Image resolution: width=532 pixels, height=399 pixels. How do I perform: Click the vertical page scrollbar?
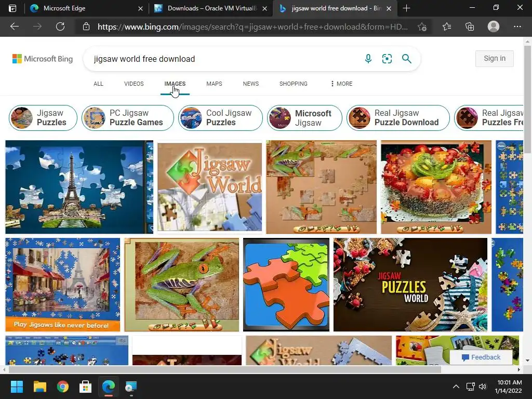click(x=527, y=99)
